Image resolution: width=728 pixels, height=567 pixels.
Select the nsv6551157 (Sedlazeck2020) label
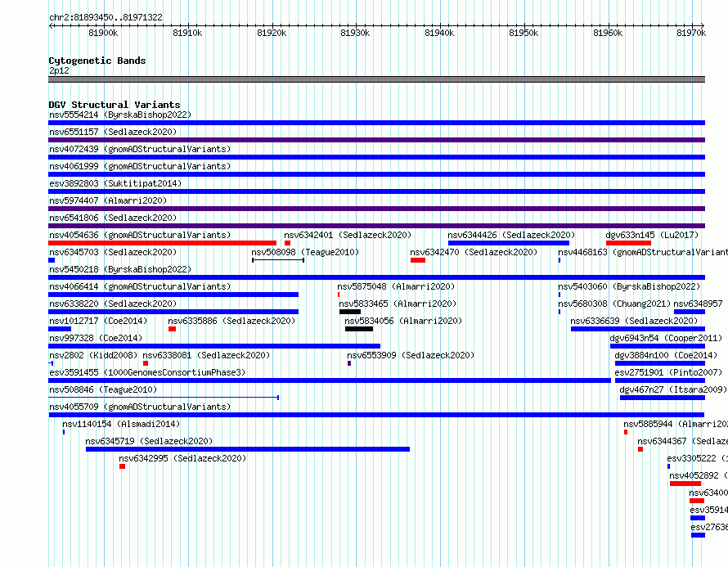coord(113,132)
